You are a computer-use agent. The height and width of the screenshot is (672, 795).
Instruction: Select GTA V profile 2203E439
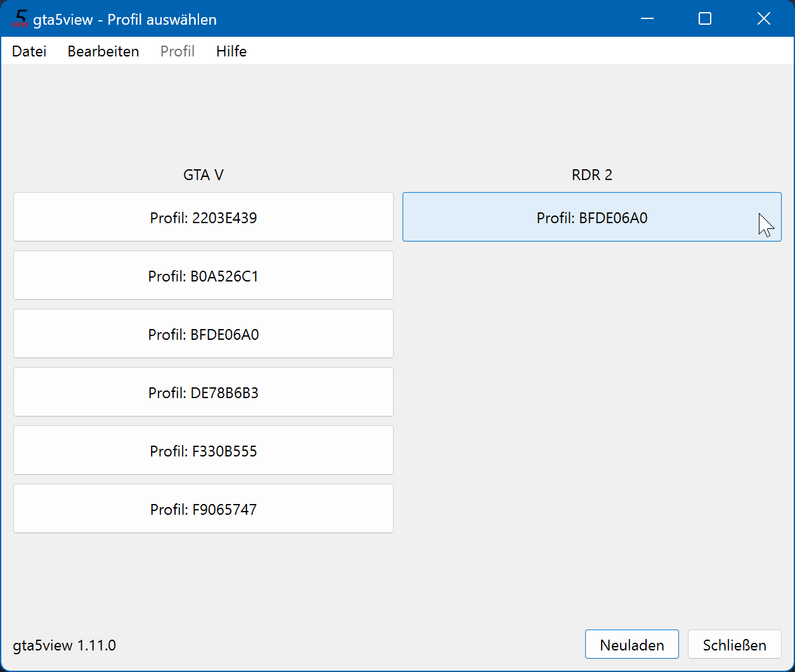point(204,217)
